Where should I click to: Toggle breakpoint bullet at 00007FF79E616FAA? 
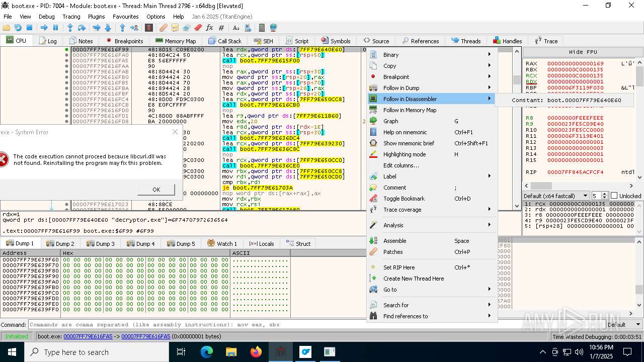pyautogui.click(x=66, y=66)
